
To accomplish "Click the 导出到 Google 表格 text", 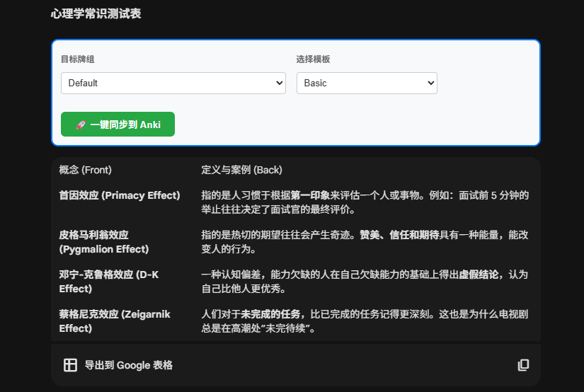I will (x=128, y=365).
